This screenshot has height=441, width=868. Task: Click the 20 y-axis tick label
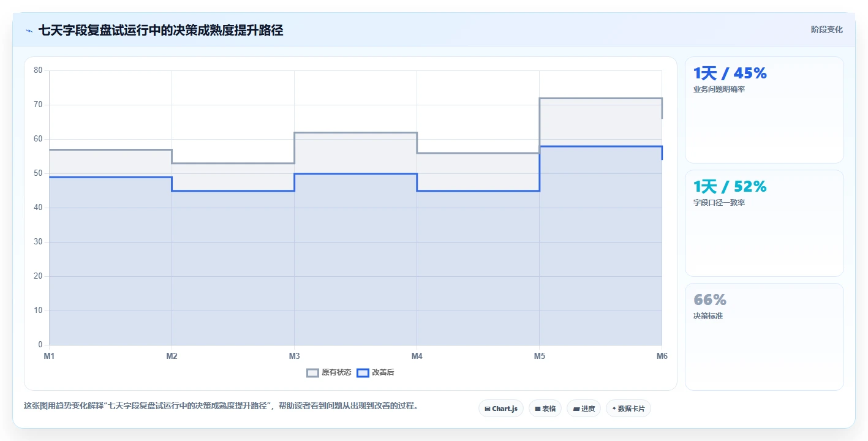38,276
